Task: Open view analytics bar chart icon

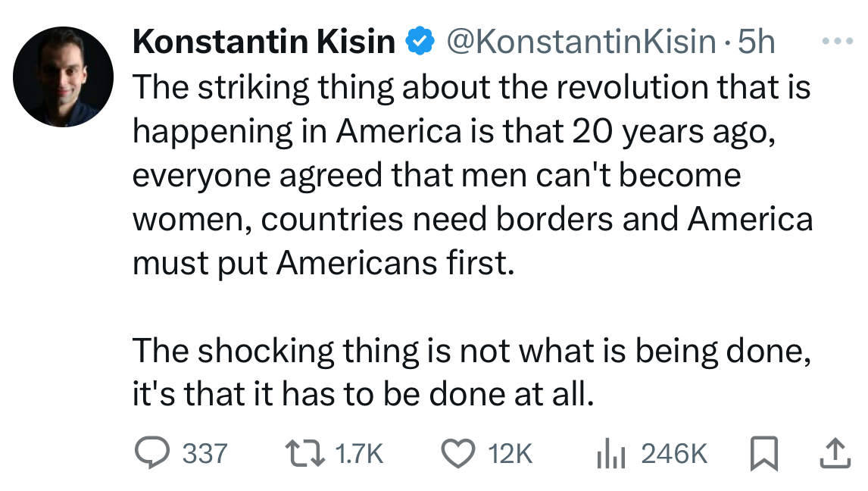Action: [x=611, y=453]
